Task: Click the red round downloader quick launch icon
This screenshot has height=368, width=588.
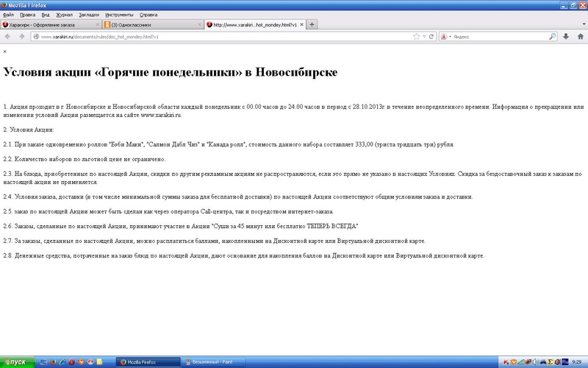Action: coord(90,362)
